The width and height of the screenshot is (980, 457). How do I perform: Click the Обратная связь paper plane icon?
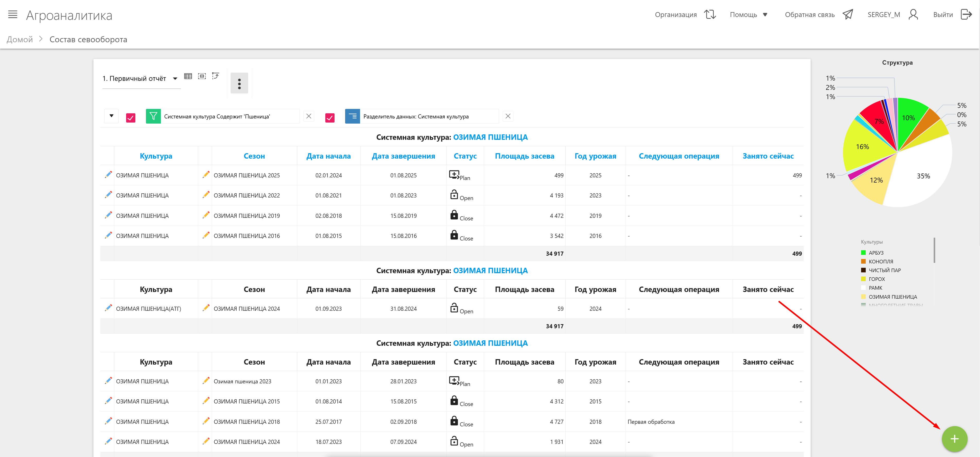pos(848,14)
